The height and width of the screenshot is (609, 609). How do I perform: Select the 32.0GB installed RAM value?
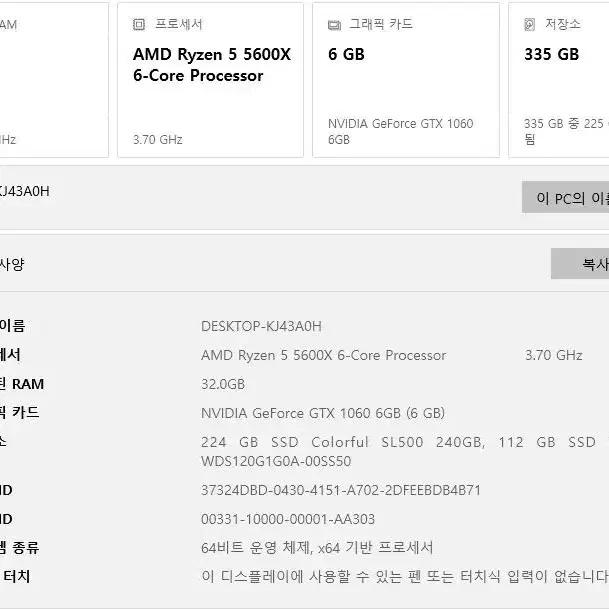223,384
